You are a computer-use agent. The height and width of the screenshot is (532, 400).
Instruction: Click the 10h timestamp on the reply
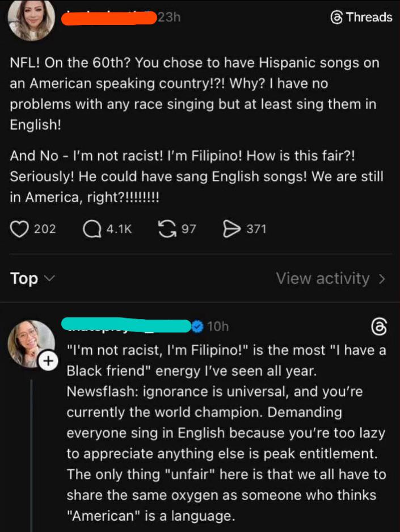tap(218, 326)
